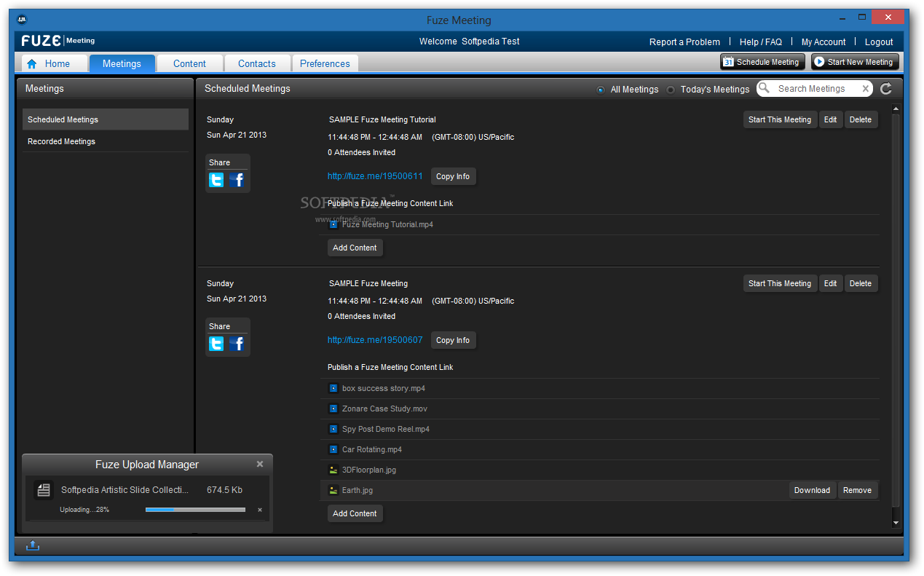This screenshot has width=924, height=576.
Task: Click Report a Problem link
Action: [x=684, y=42]
